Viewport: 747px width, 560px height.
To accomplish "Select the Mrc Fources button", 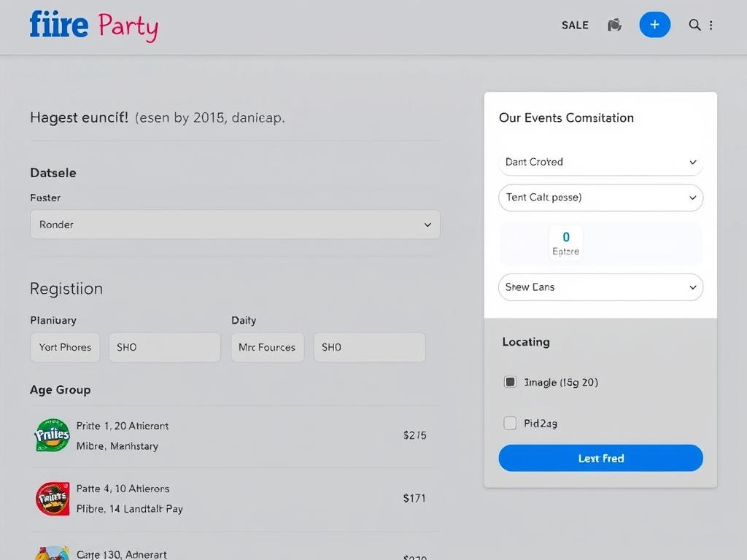I will 267,347.
